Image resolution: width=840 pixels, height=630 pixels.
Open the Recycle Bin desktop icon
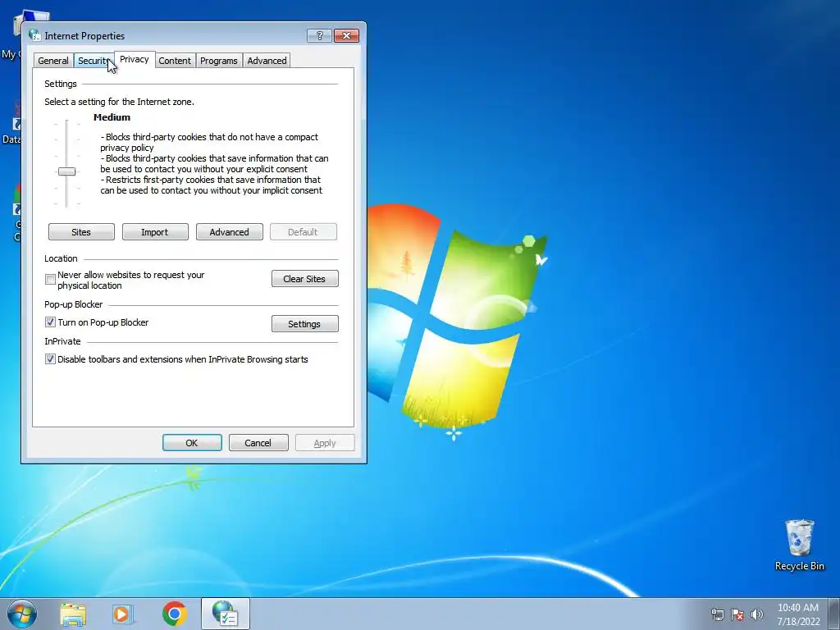tap(799, 545)
